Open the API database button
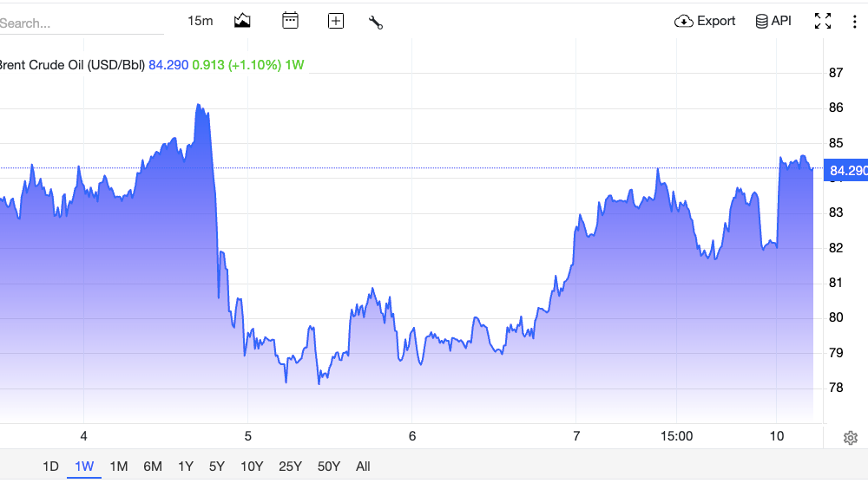The width and height of the screenshot is (868, 483). 773,21
